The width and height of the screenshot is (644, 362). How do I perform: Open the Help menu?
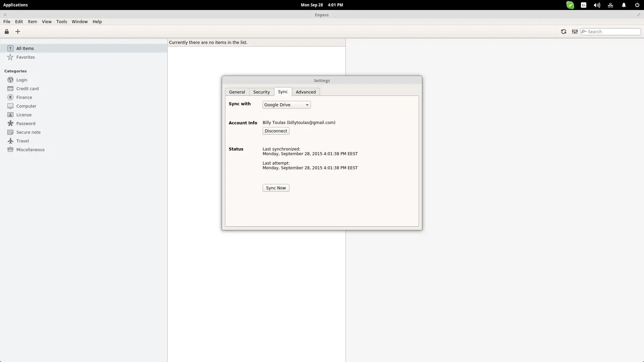tap(97, 21)
